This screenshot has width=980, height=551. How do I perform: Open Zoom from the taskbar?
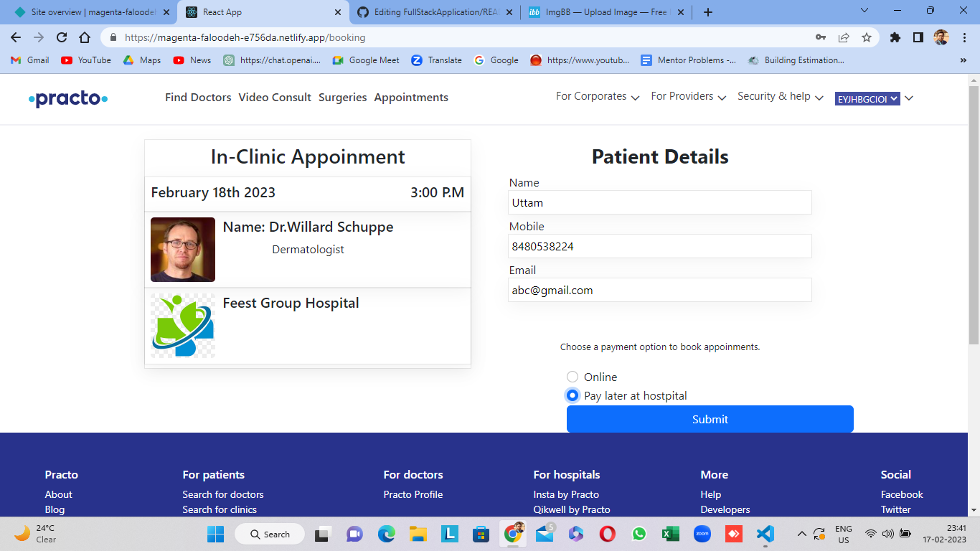coord(702,534)
